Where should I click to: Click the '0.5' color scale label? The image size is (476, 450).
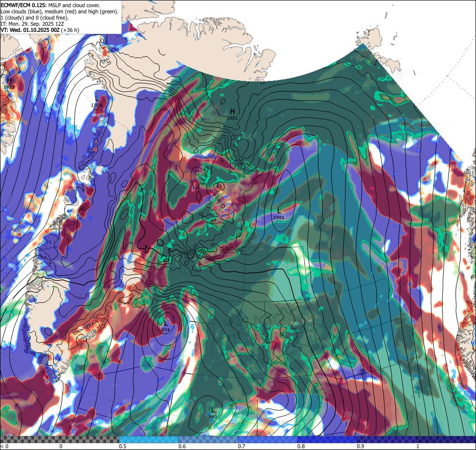point(123,446)
